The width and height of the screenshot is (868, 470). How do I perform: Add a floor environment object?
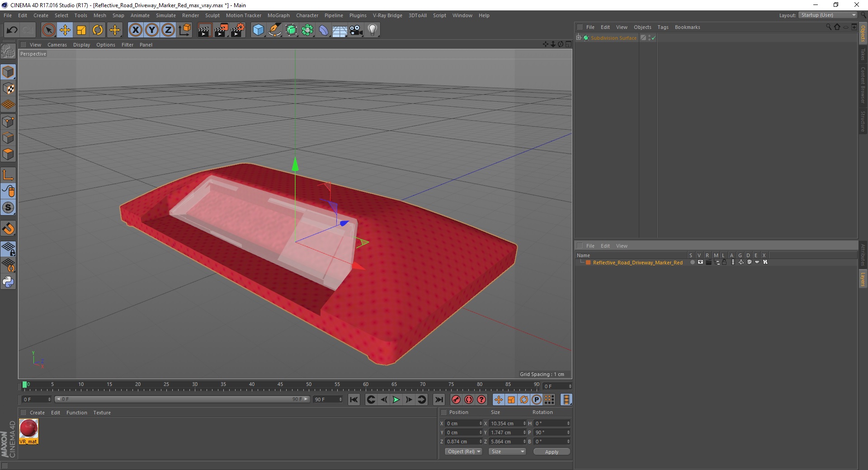point(340,30)
